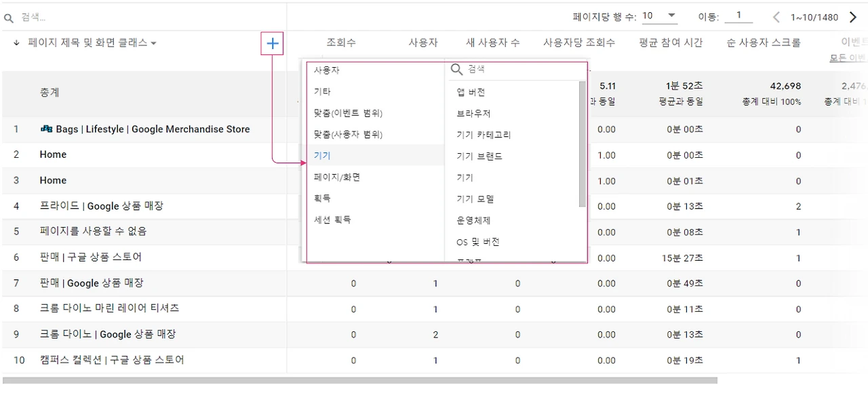Open 페이지당 행 수 dropdown showing 10
The height and width of the screenshot is (395, 868).
click(x=659, y=16)
